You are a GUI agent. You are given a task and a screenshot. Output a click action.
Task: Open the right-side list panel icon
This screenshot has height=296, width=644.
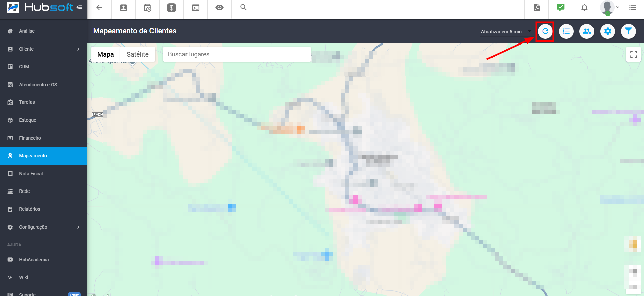click(x=633, y=7)
